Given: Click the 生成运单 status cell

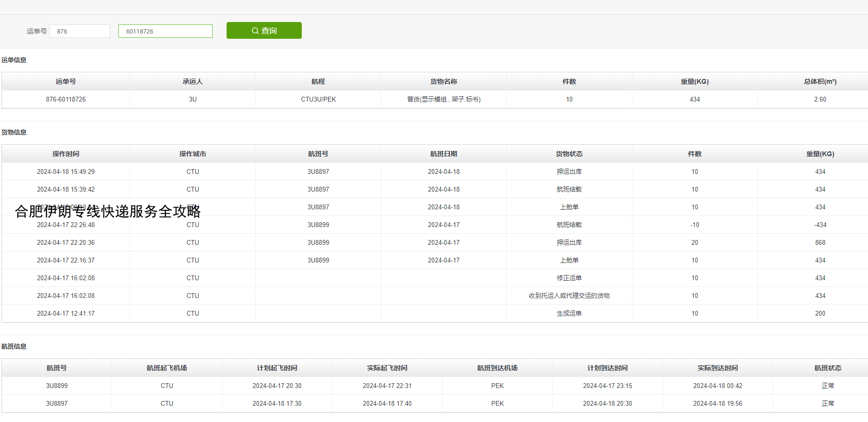Looking at the screenshot, I should tap(569, 313).
